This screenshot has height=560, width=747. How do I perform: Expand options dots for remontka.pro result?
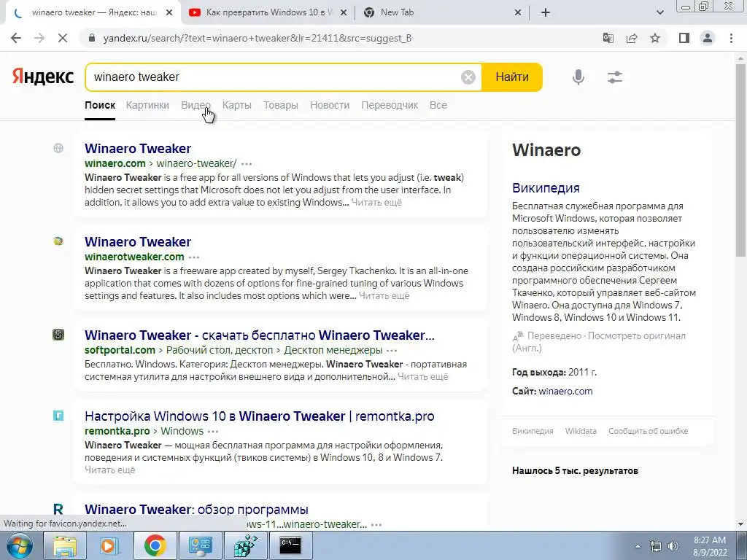(213, 432)
